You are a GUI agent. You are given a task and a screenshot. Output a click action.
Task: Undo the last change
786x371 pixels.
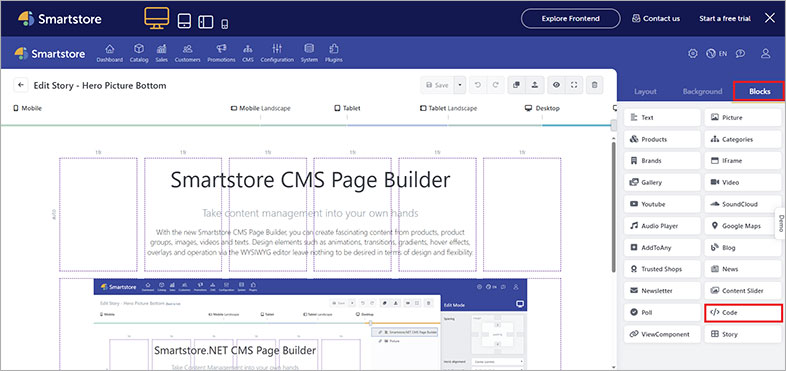pyautogui.click(x=478, y=85)
